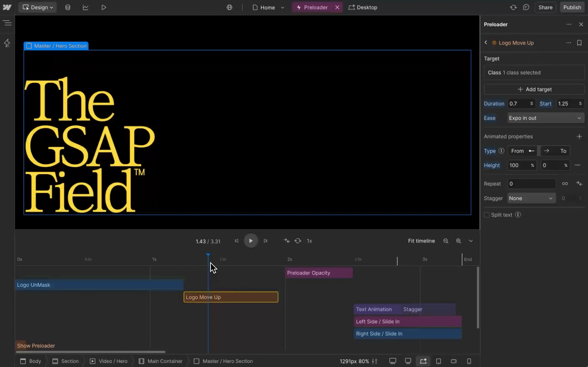Jump to timeline start
This screenshot has width=588, height=367.
(x=237, y=241)
